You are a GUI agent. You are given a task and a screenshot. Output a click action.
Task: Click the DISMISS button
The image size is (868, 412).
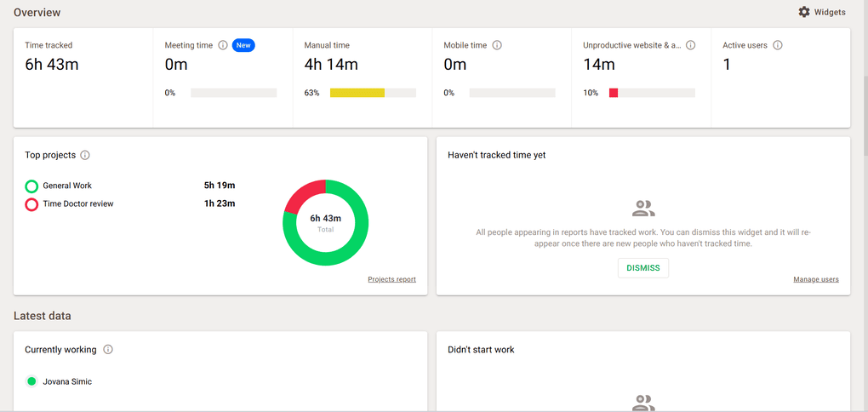point(643,268)
